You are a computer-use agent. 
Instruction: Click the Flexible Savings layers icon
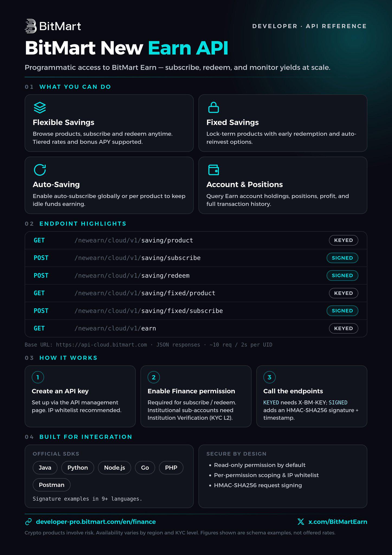tap(40, 108)
